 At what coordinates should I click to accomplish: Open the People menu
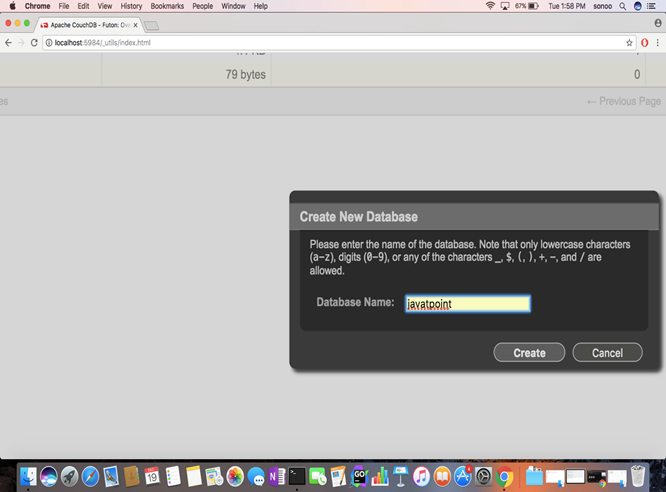click(x=203, y=6)
